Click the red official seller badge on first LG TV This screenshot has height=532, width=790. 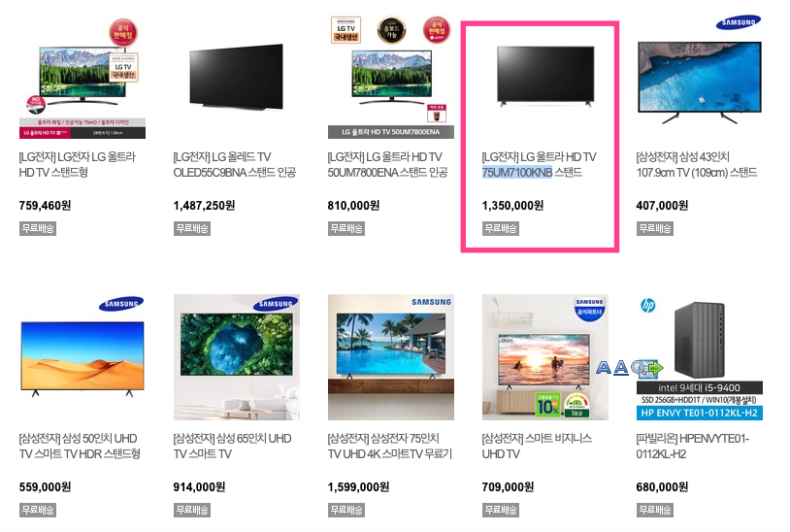pyautogui.click(x=123, y=33)
